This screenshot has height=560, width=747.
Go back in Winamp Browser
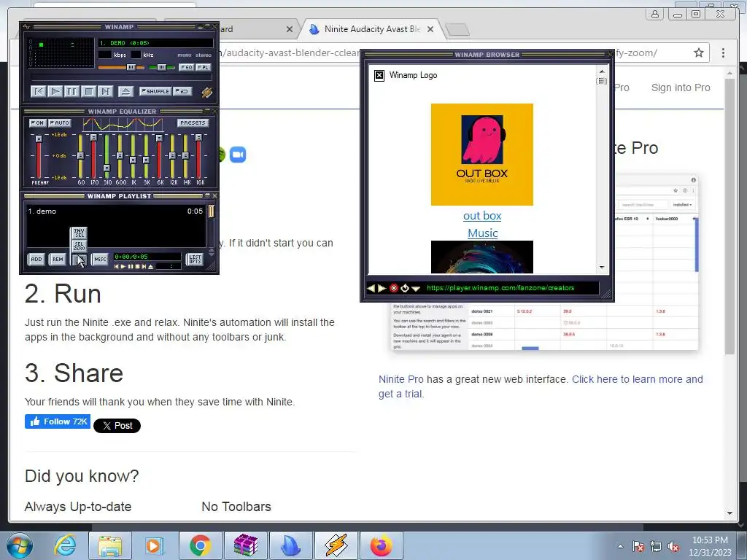371,288
